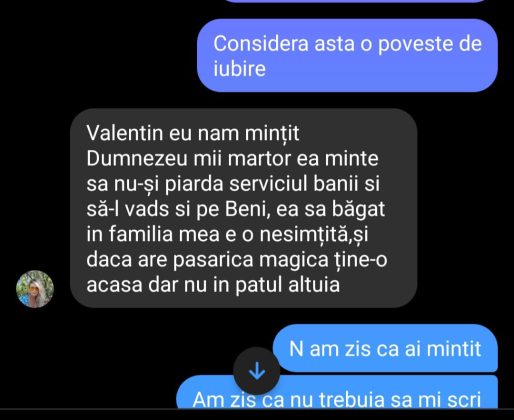
Task: Click the word 'Dumnezeu' in the gray bubble
Action: pyautogui.click(x=137, y=159)
